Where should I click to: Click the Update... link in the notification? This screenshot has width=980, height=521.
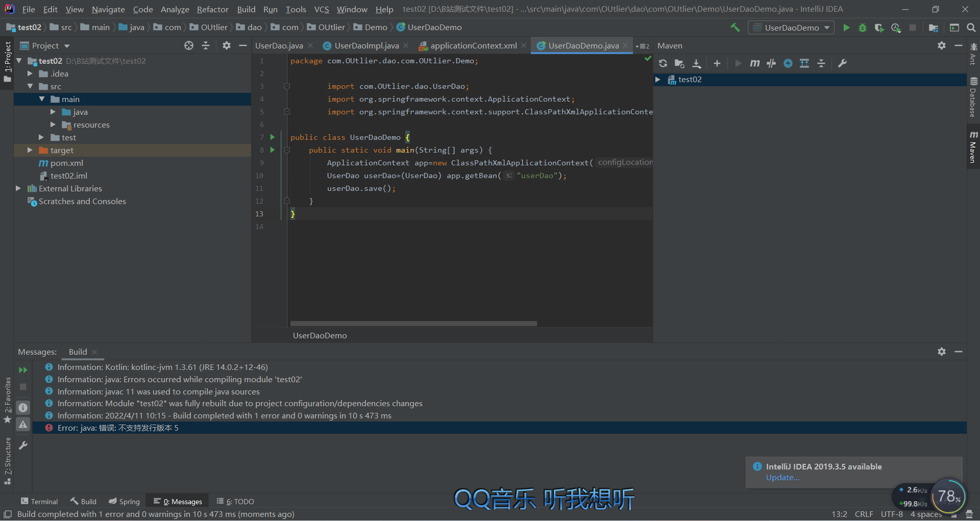tap(782, 478)
